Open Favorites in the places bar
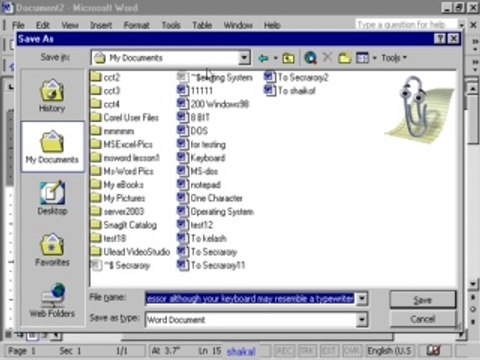480x360 pixels. (x=52, y=249)
